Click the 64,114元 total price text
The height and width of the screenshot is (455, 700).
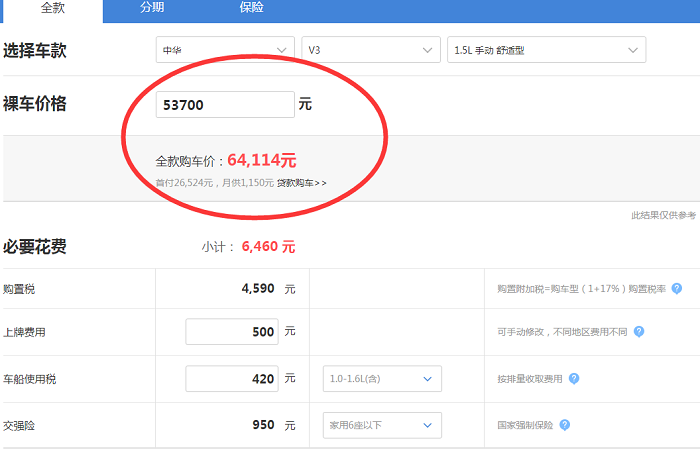(262, 160)
